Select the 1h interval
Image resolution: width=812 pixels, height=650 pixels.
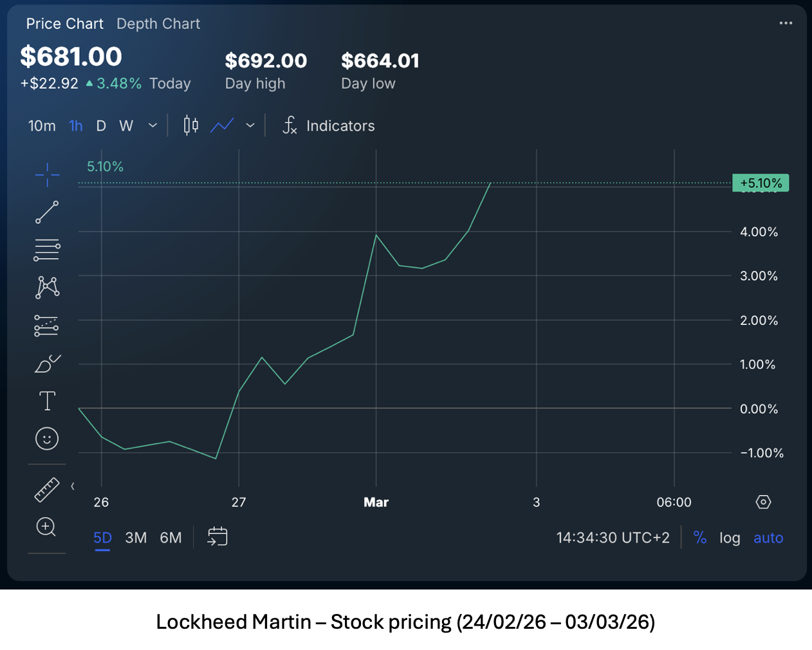click(x=76, y=126)
